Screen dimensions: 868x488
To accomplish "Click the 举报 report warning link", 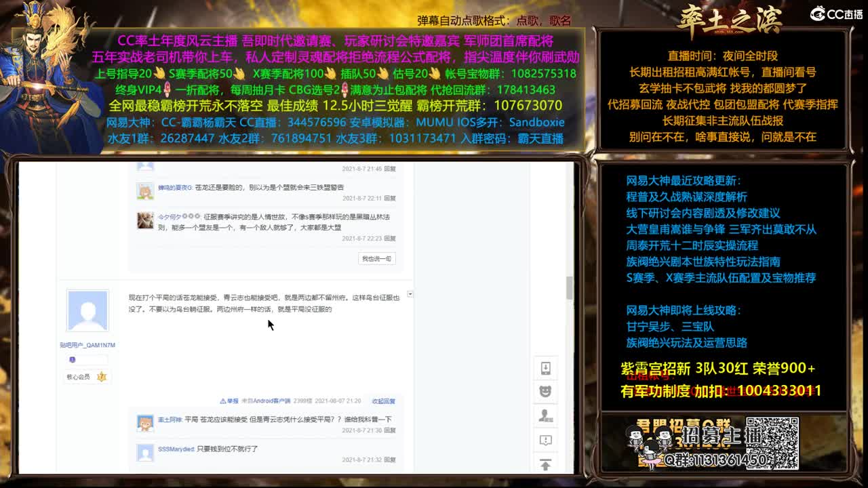I will tap(230, 401).
